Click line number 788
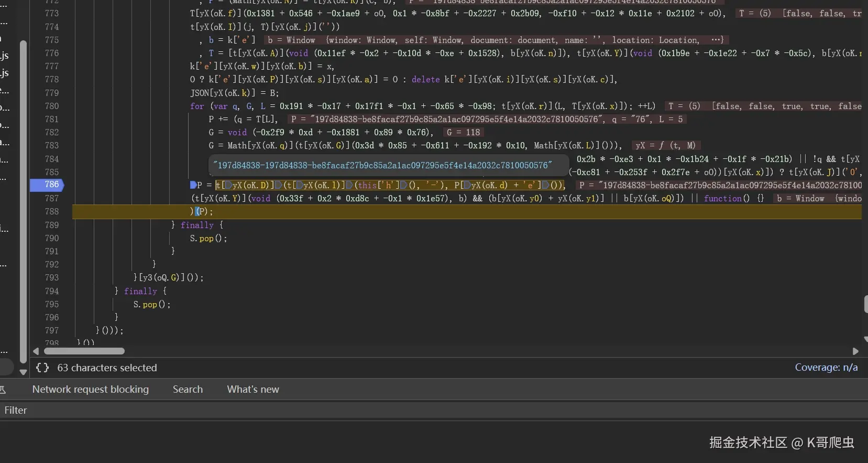The image size is (868, 463). 52,211
